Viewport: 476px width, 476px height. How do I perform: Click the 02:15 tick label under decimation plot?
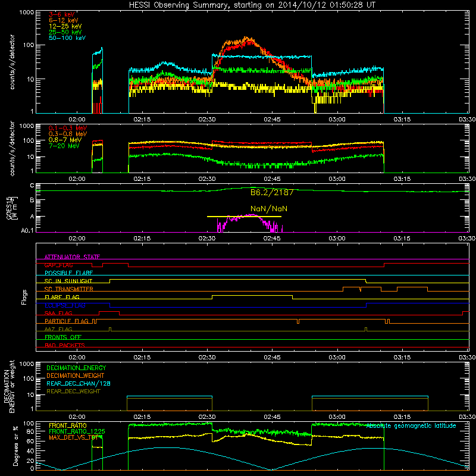pos(142,417)
